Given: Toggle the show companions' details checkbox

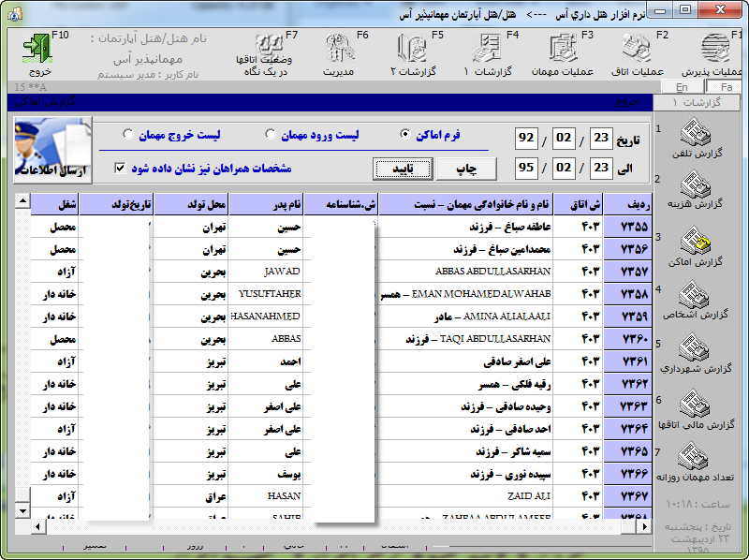Looking at the screenshot, I should click(x=119, y=169).
